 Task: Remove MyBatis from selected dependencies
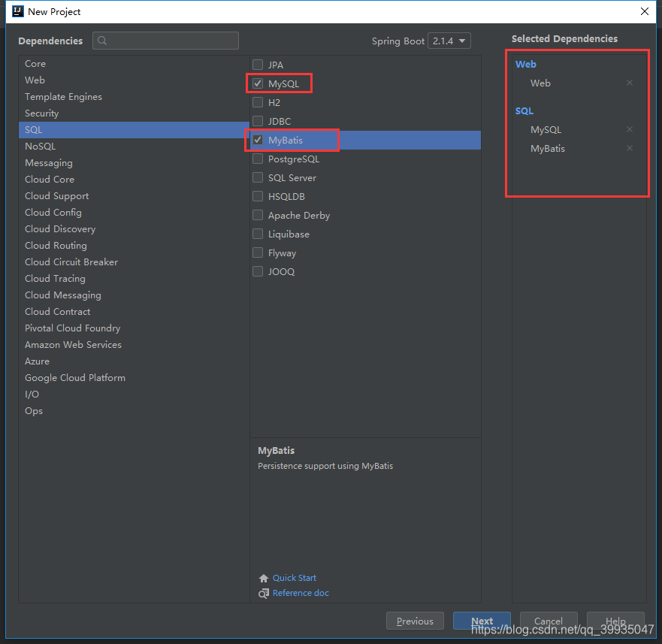[630, 148]
